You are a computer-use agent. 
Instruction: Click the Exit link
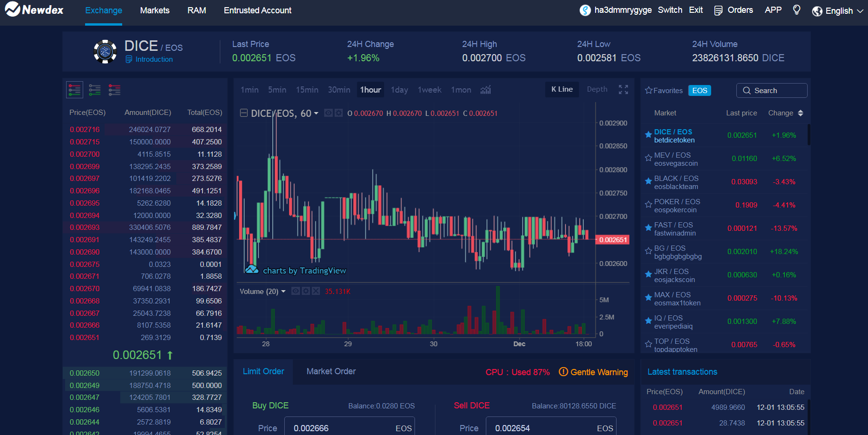coord(696,10)
